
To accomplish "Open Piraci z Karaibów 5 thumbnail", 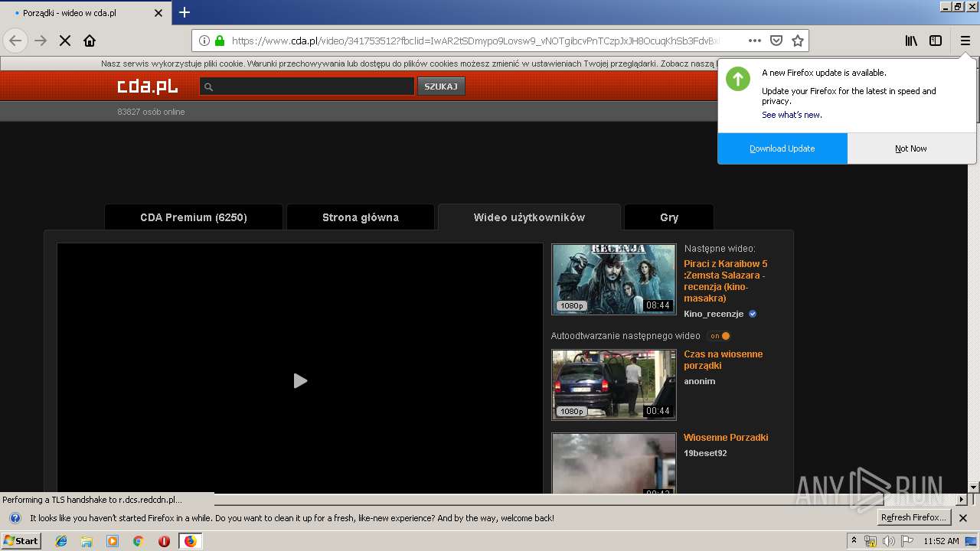I will pyautogui.click(x=614, y=279).
